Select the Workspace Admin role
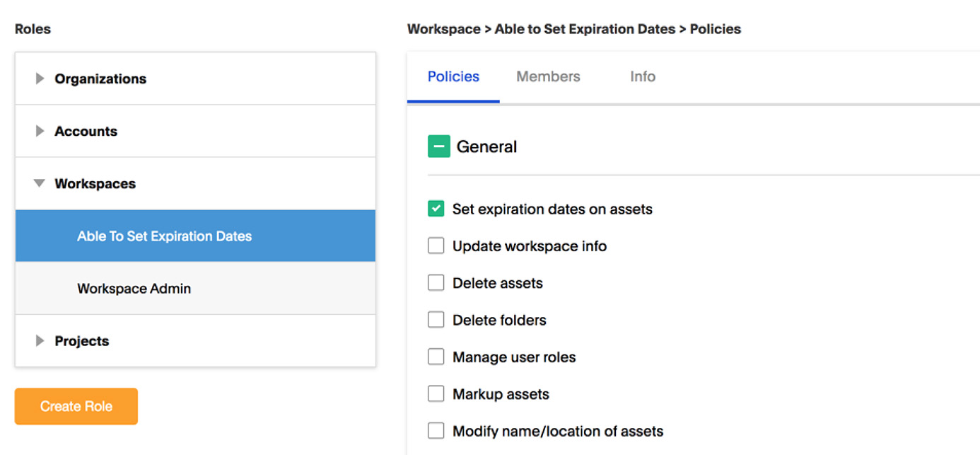The height and width of the screenshot is (455, 980). (x=134, y=288)
